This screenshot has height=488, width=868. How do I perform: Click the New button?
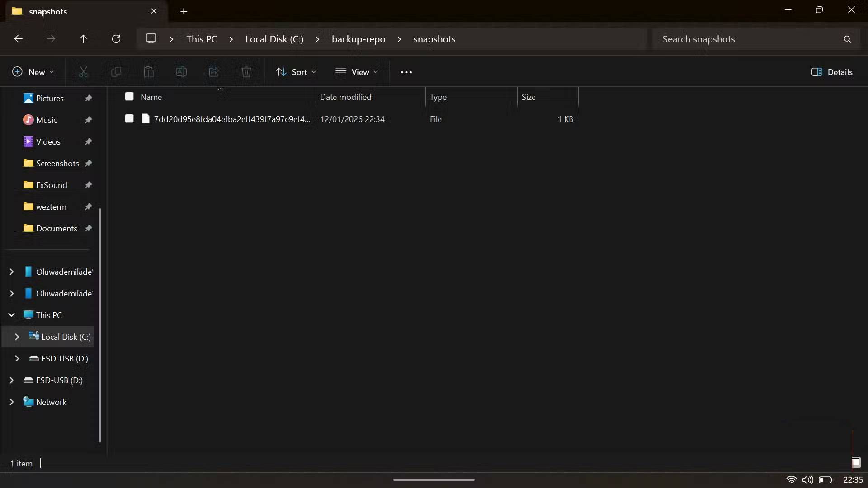33,72
